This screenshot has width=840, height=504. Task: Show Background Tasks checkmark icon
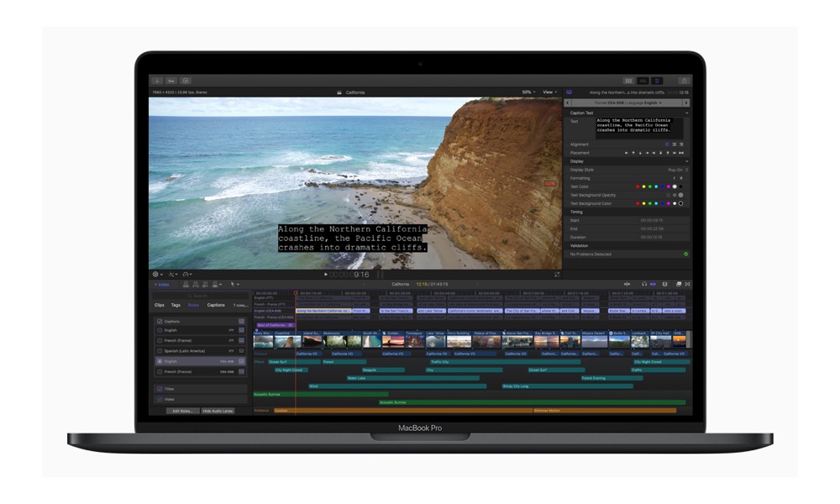coord(186,81)
